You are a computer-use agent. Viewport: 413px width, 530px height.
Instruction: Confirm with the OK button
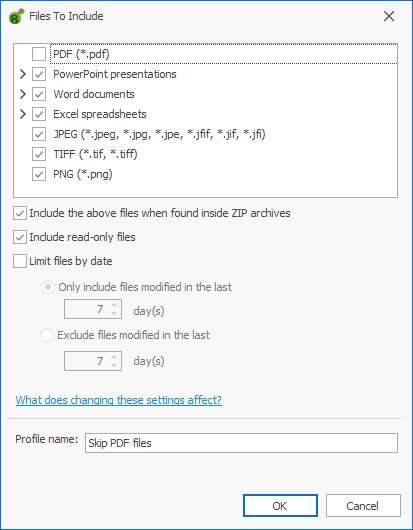[x=280, y=506]
